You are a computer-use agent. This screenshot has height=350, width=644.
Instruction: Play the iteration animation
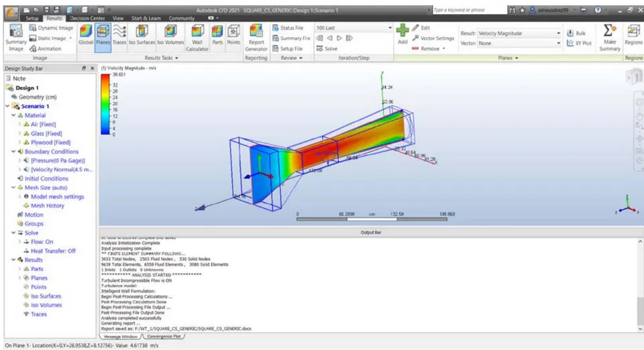[x=339, y=38]
